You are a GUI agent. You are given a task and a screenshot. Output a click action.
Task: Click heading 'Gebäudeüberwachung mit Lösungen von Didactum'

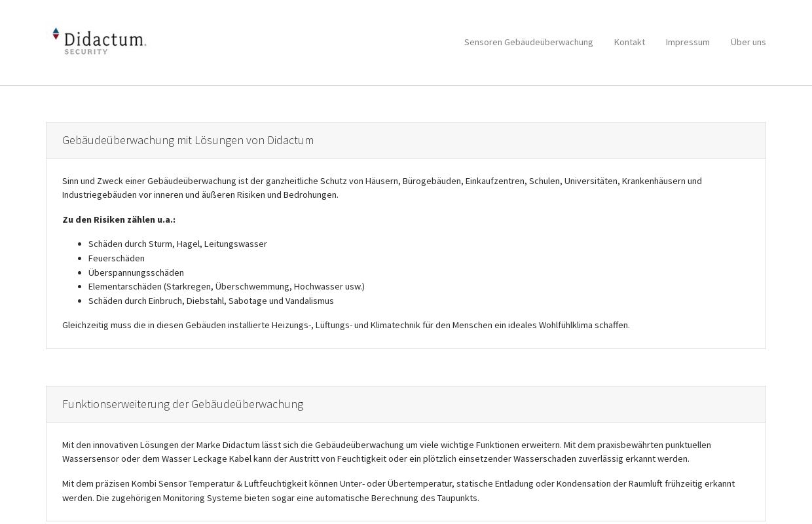pyautogui.click(x=188, y=140)
